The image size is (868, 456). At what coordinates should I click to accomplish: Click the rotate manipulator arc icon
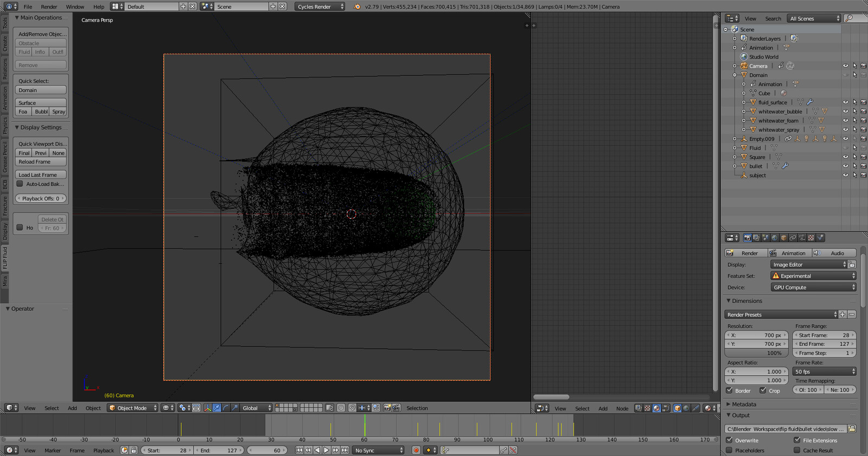(226, 408)
